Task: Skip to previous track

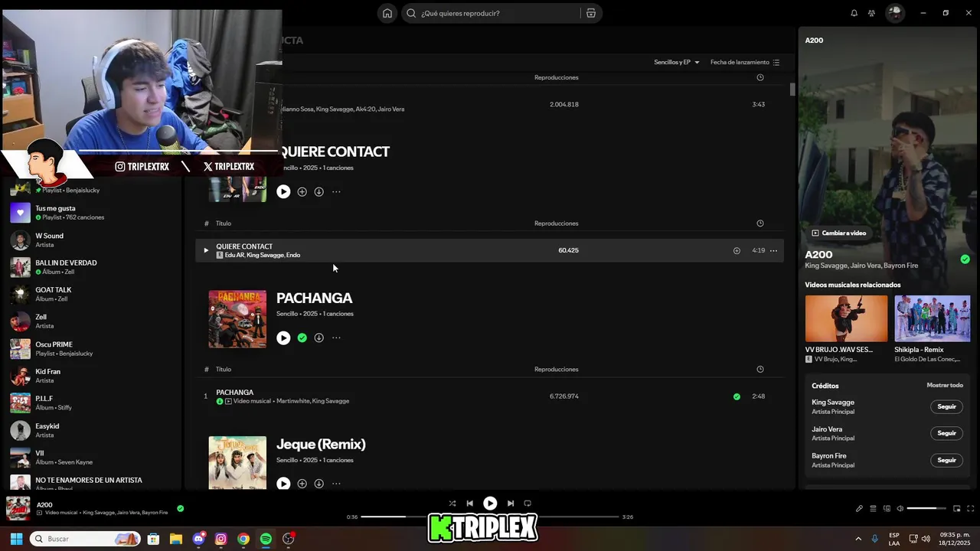Action: point(470,504)
